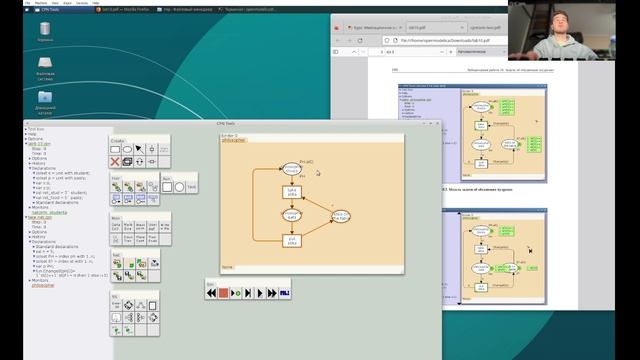Select the dropdown-arrow tool in Net palette
Screen dimensions: 640x360
(154, 263)
